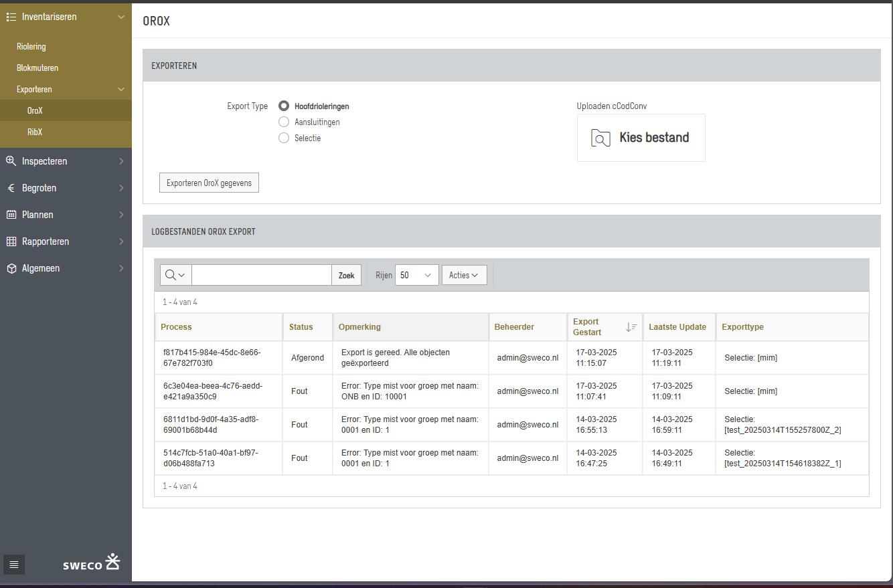
Task: Click the Process column header
Action: (x=176, y=327)
